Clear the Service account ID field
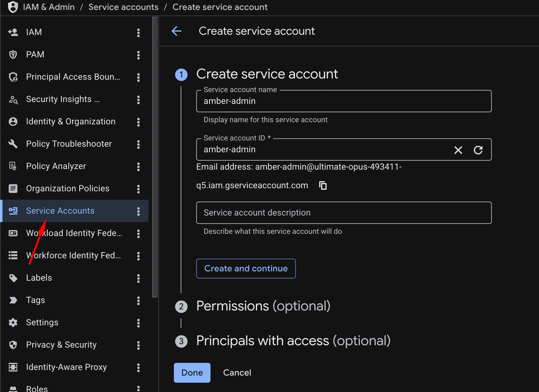Viewport: 539px width, 392px height. [458, 150]
